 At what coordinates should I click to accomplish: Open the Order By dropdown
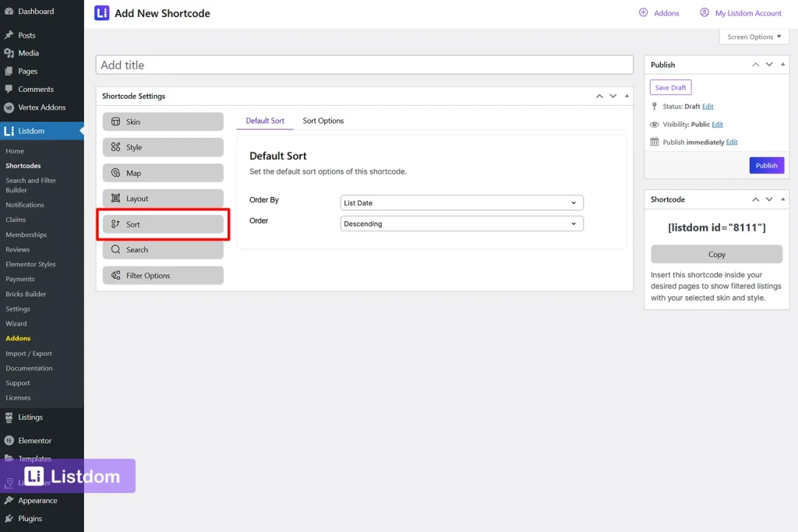click(461, 202)
